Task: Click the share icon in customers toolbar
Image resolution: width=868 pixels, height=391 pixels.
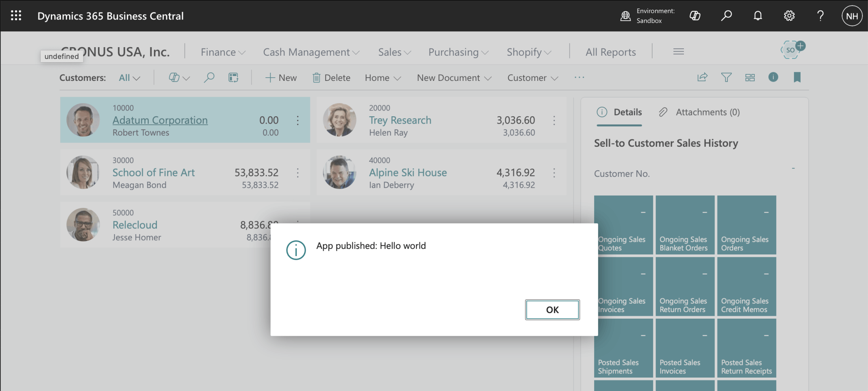Action: 703,77
